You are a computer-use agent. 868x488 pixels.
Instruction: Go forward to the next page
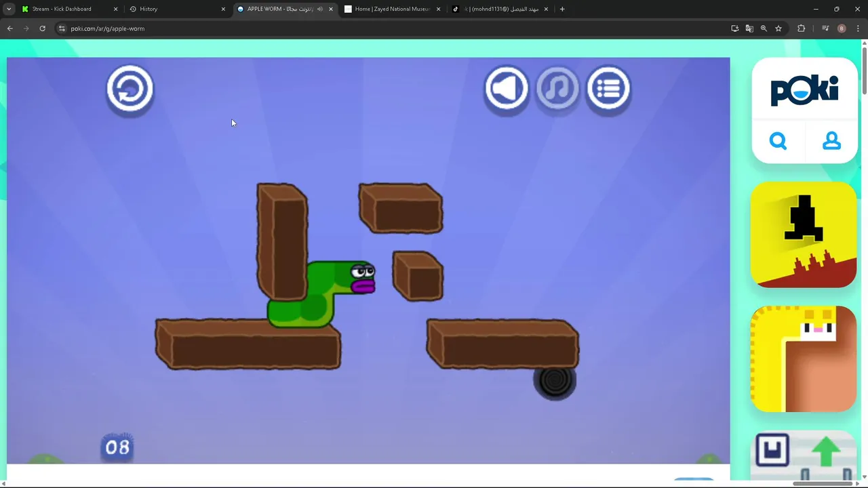tap(26, 28)
